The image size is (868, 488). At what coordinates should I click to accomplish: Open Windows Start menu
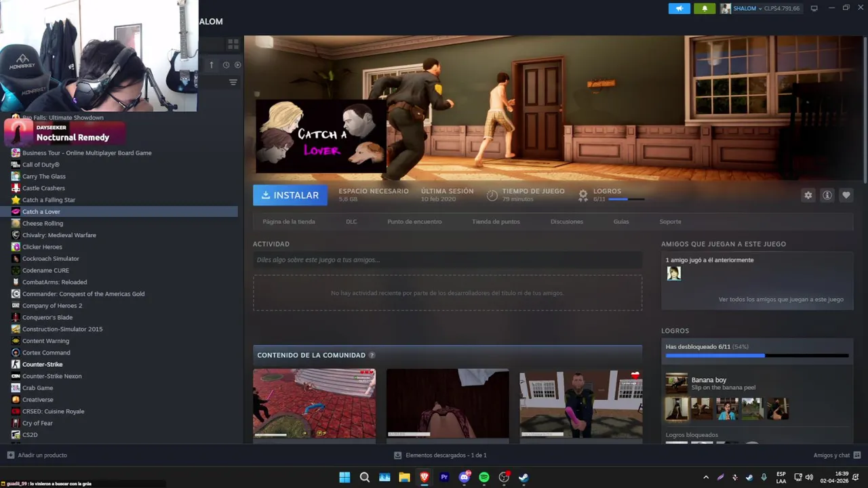[x=344, y=477]
